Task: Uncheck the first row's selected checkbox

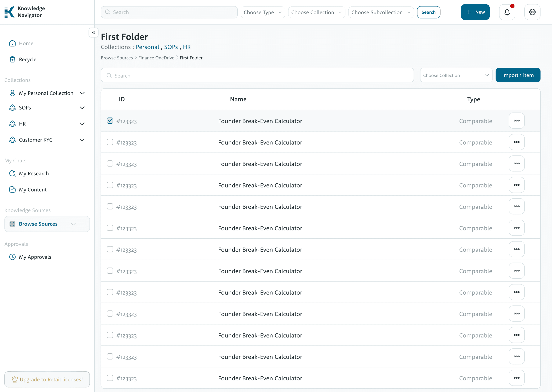Action: click(110, 121)
